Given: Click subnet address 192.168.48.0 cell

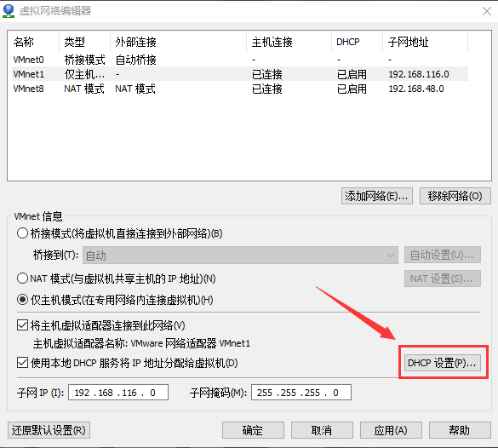Looking at the screenshot, I should tap(416, 89).
